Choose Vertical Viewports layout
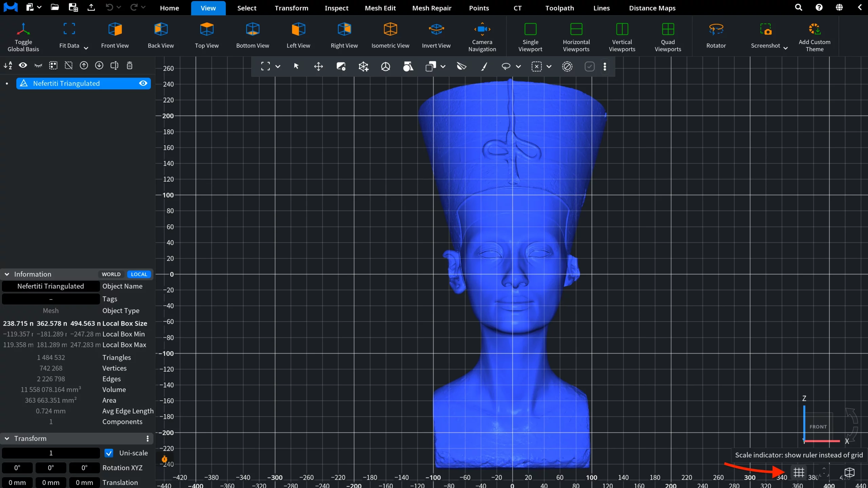This screenshot has height=488, width=868. click(622, 37)
